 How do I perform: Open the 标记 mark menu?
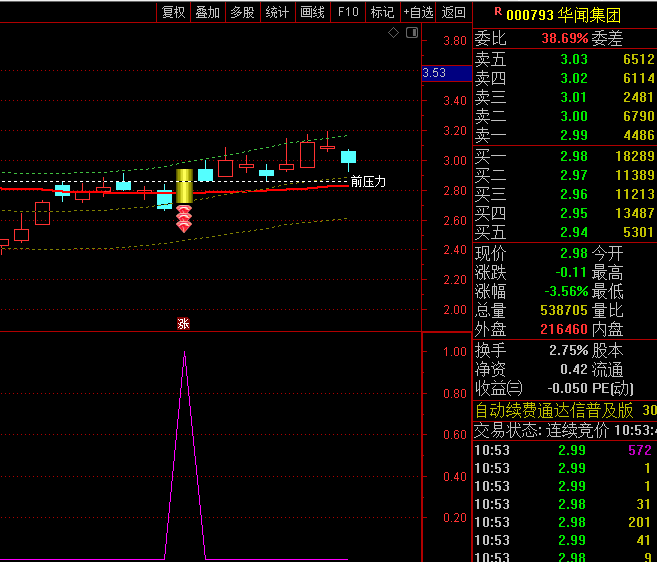pos(382,12)
